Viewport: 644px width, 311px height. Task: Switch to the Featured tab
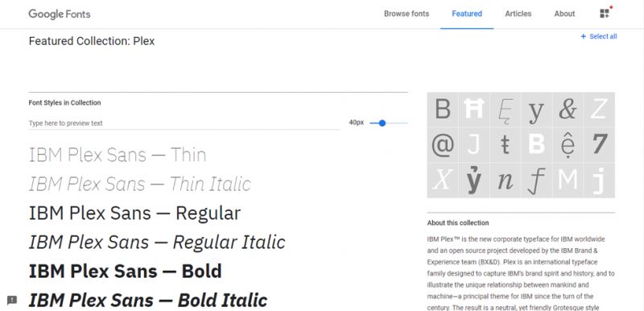click(467, 14)
